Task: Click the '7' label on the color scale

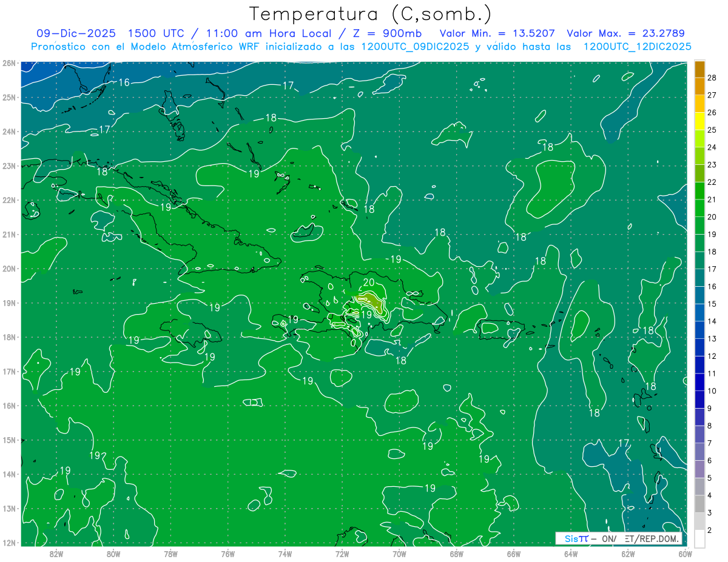Action: point(709,443)
